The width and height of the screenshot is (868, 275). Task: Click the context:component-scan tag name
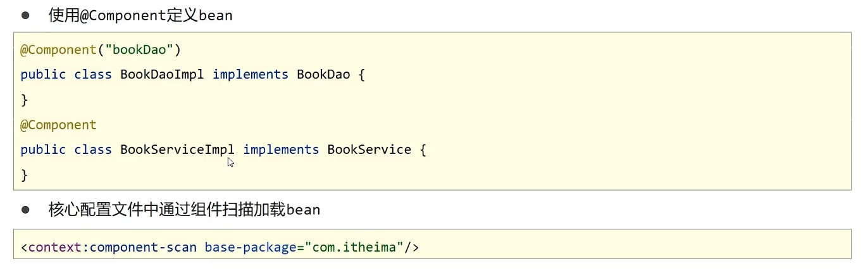pyautogui.click(x=113, y=246)
